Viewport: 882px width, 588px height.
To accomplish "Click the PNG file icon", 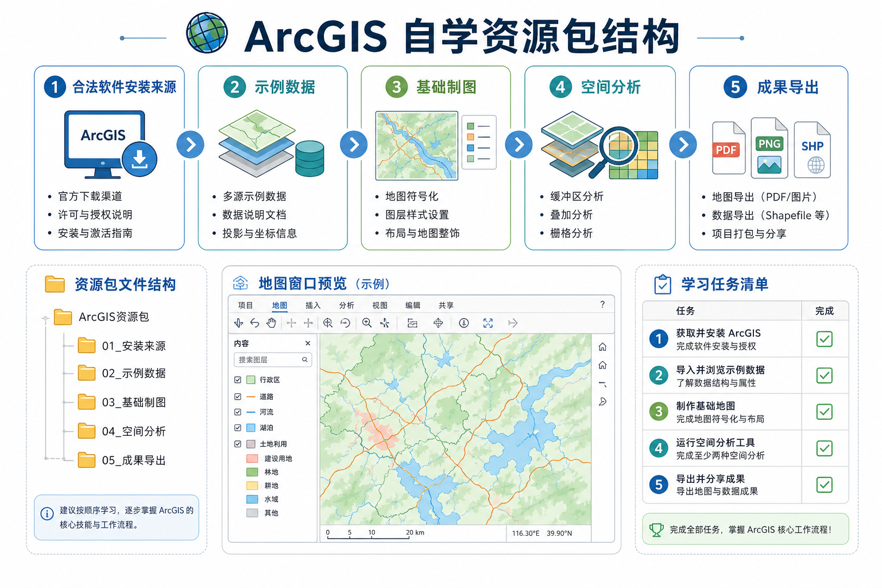I will [769, 148].
